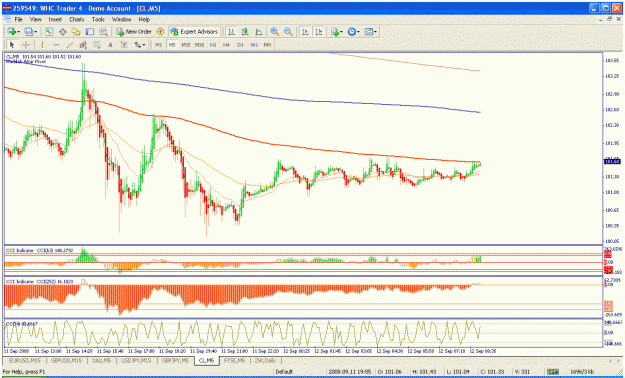
Task: Launch MetaEditor with the yellow diamond icon
Action: tap(160, 32)
